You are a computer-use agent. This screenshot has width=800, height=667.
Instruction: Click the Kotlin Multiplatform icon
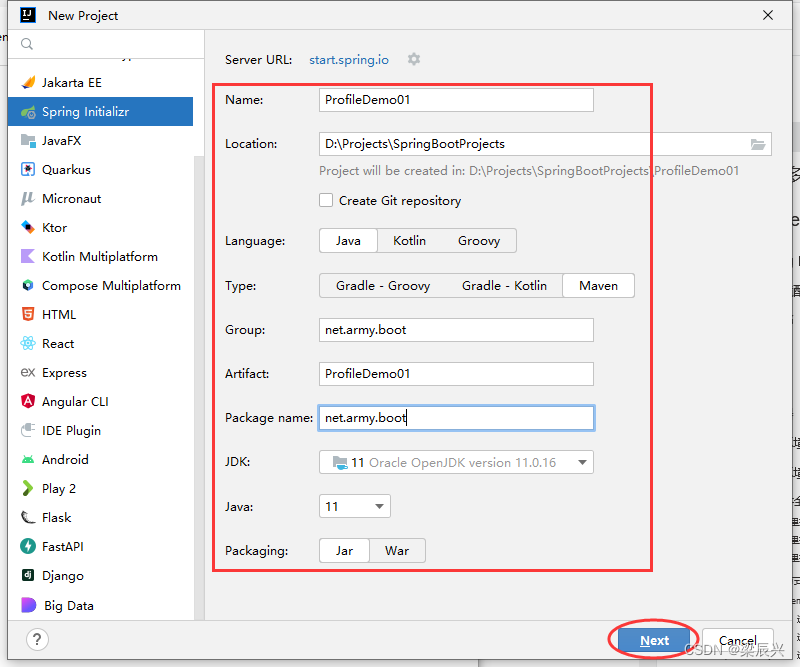coord(28,256)
